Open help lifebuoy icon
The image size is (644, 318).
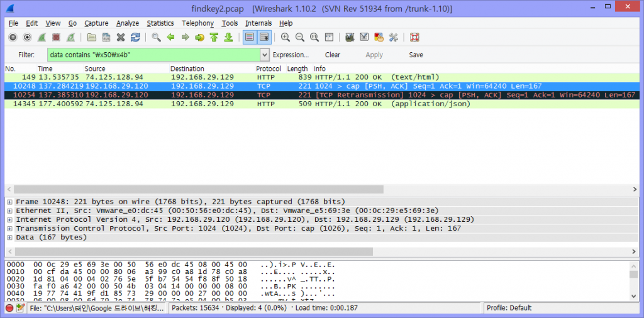coord(414,37)
